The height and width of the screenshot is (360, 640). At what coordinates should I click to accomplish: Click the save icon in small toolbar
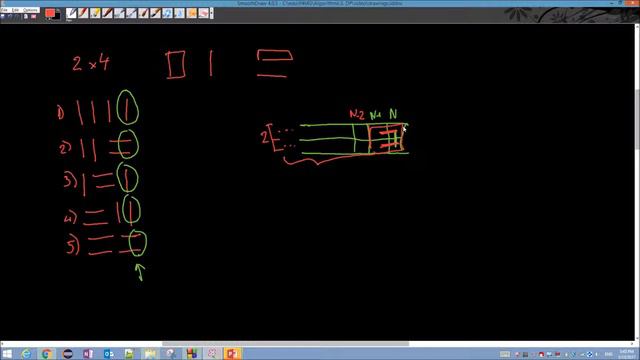[2, 16]
